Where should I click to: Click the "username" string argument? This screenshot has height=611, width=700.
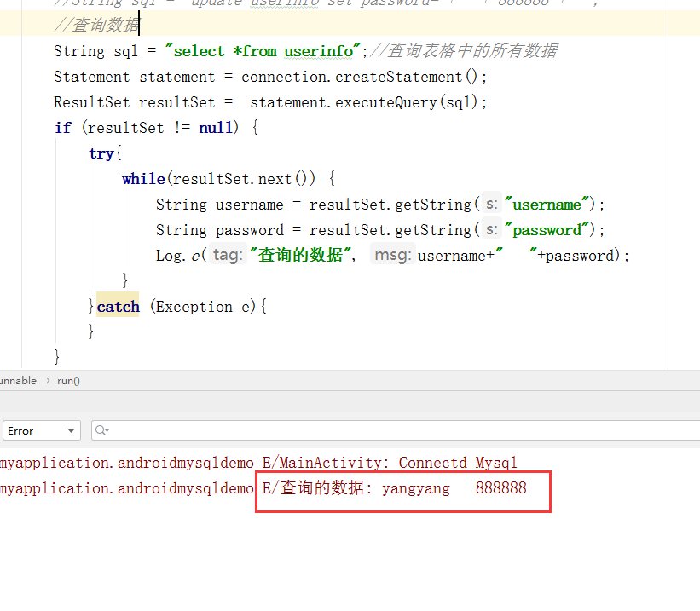547,205
